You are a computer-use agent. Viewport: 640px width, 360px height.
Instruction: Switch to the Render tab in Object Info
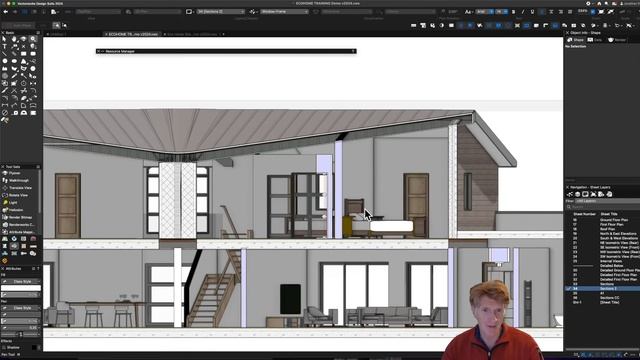[617, 40]
